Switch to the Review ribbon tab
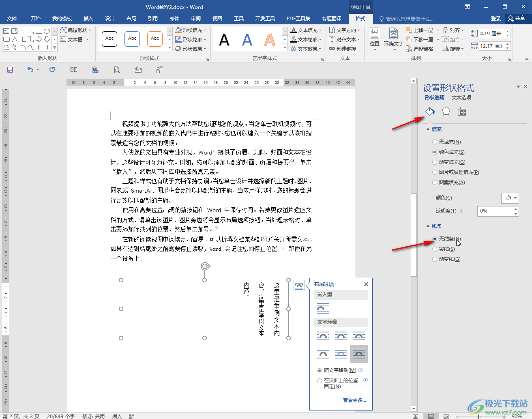532x419 pixels. (x=196, y=19)
